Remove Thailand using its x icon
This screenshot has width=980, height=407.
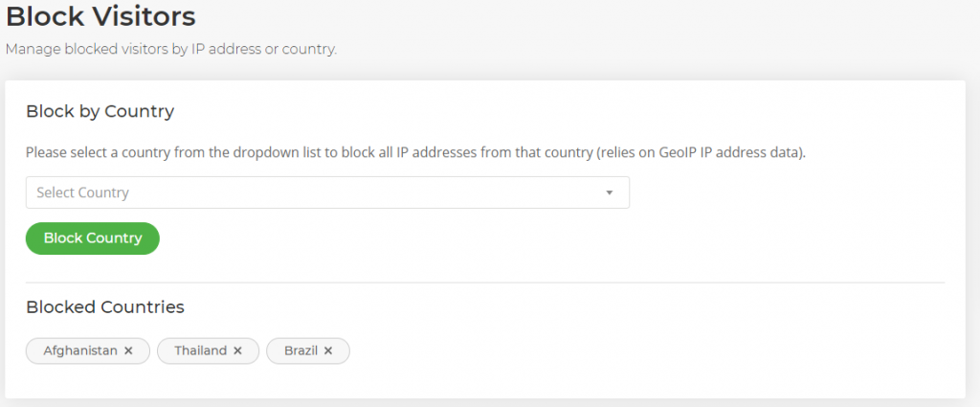(237, 350)
